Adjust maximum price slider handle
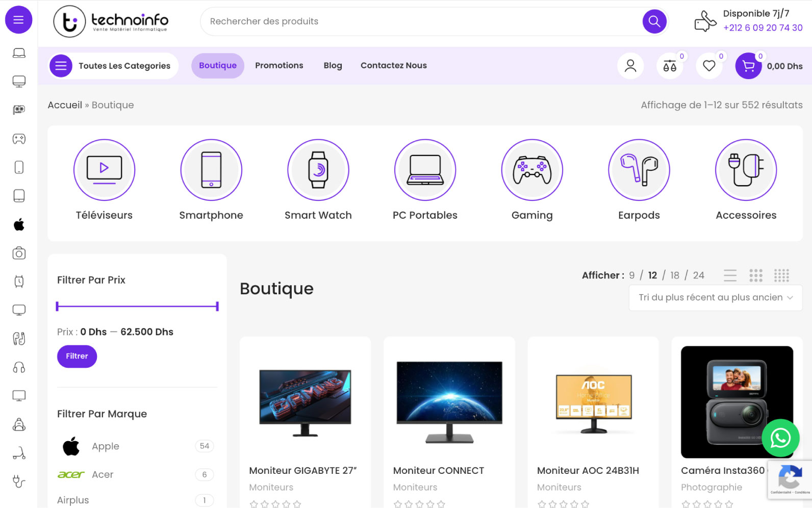Screen dimensions: 812x508 coord(217,307)
